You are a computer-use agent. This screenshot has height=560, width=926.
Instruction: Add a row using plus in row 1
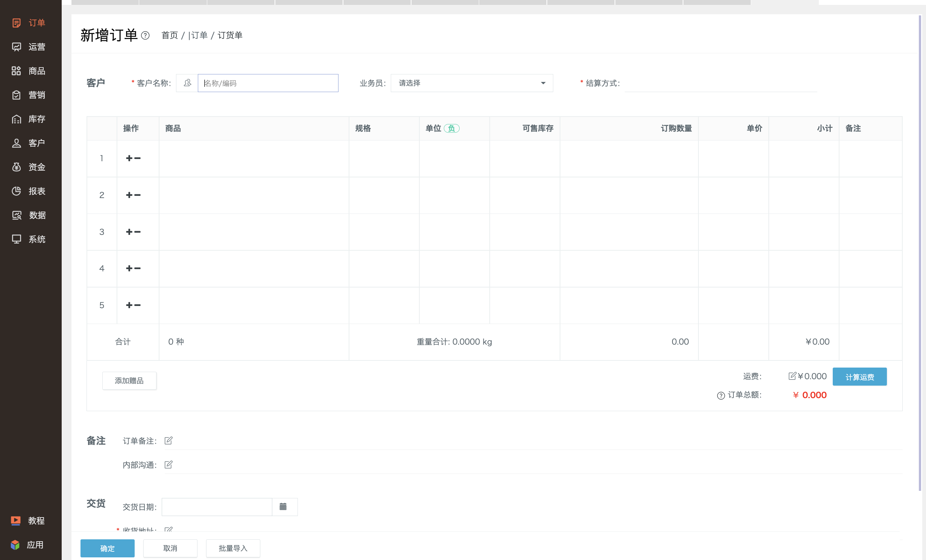click(x=129, y=159)
